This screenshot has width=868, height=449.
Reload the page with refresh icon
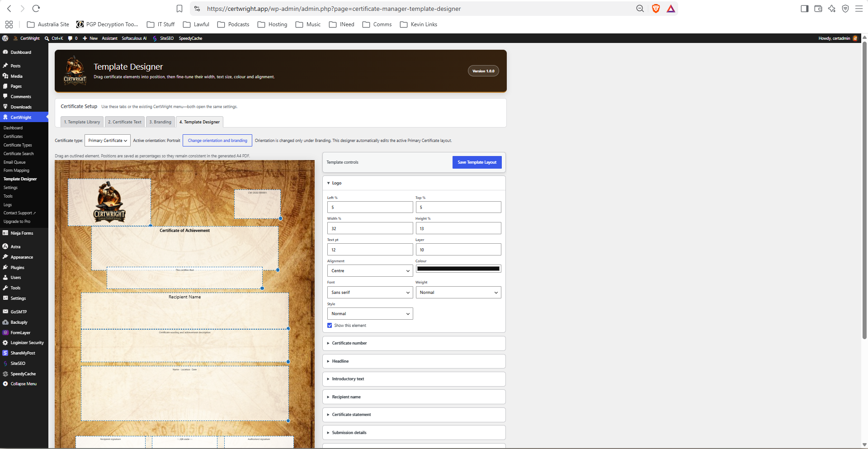pos(36,9)
